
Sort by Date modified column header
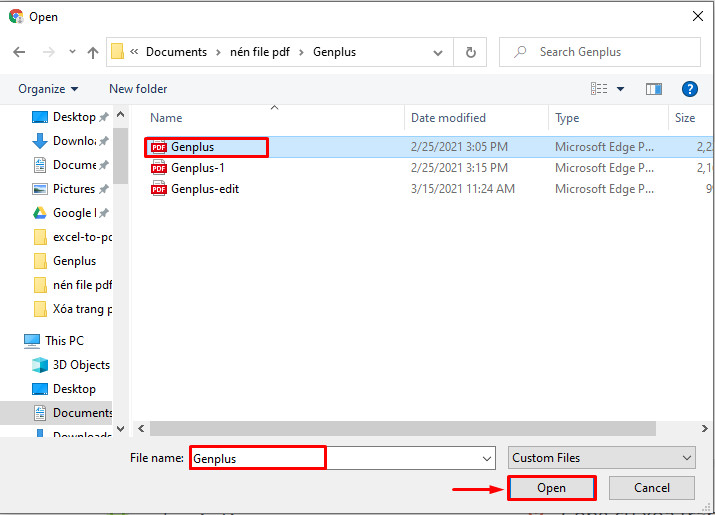coord(448,118)
